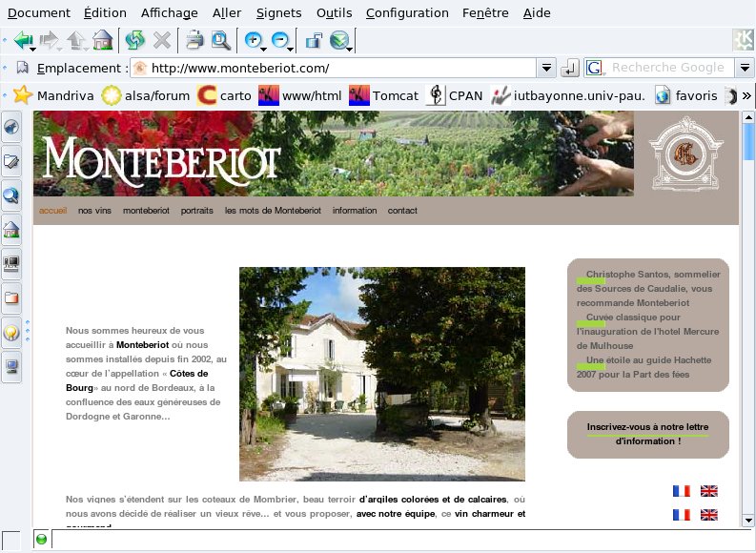This screenshot has height=553, width=756.
Task: Open the sidebar red folder icon
Action: (11, 298)
